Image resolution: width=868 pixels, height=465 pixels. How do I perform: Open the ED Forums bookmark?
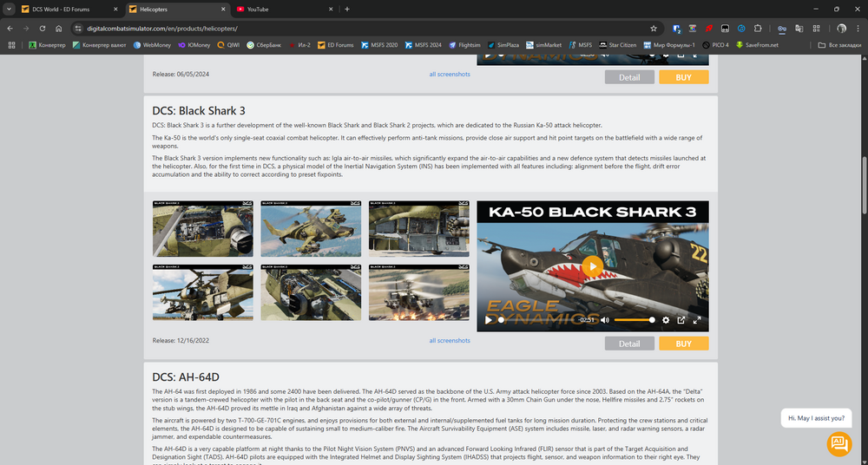point(335,45)
